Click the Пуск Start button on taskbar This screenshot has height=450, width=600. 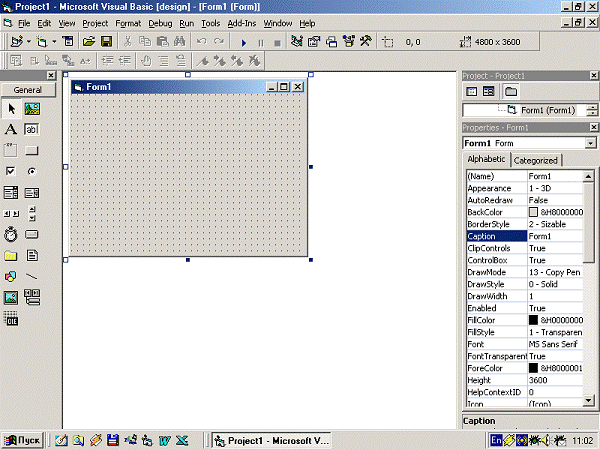tap(23, 440)
